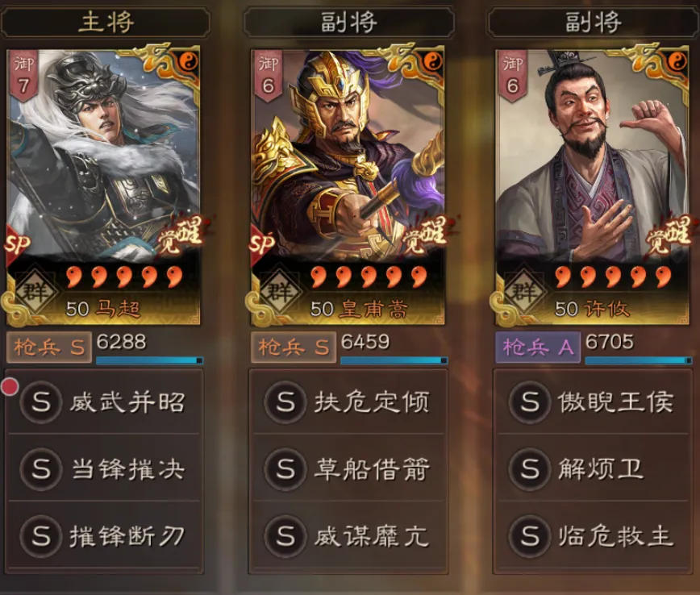
Task: Select the middle 副将 header above 皇甫嵩
Action: (x=348, y=22)
